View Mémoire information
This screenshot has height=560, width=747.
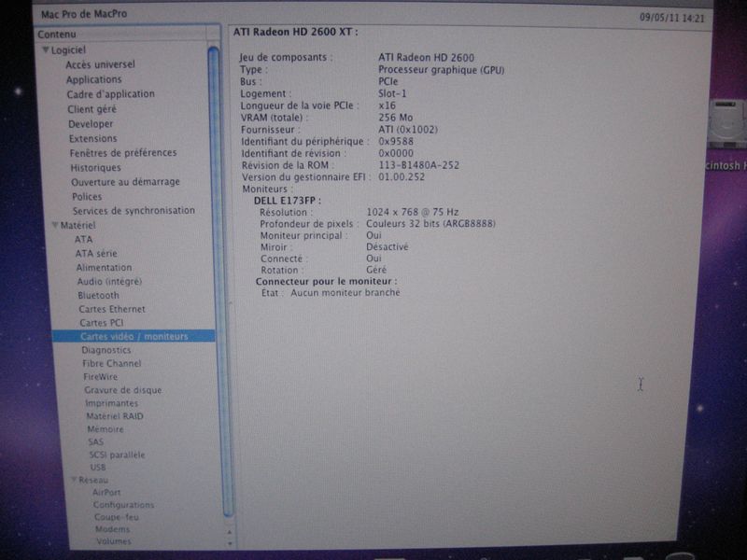106,429
